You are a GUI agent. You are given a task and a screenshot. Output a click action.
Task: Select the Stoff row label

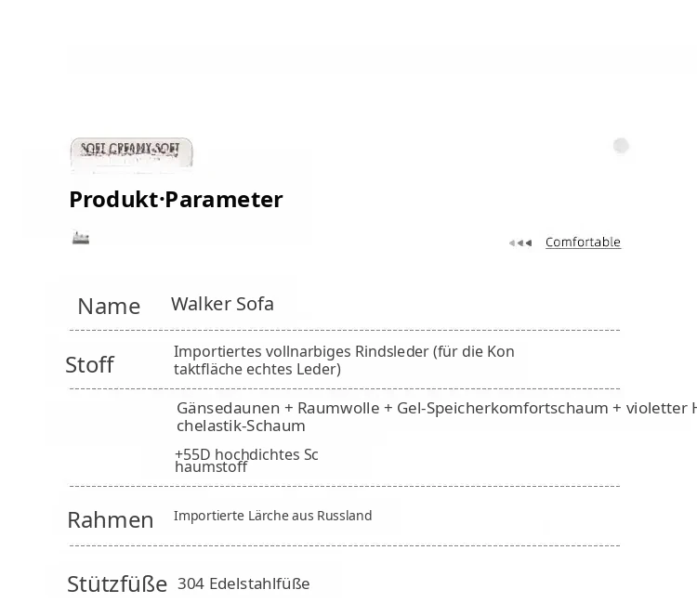pyautogui.click(x=90, y=365)
